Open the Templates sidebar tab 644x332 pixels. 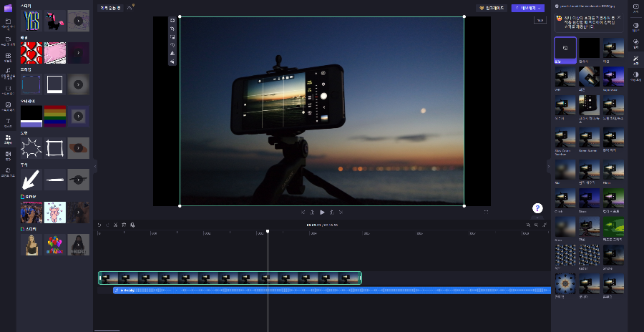click(8, 57)
